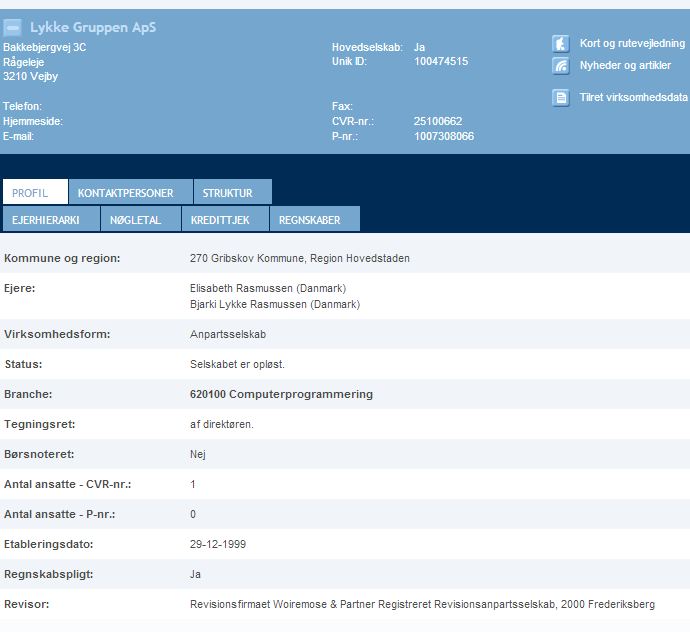Click the Revisionsfirmaet Woiremose & Partner auditor text
690x632 pixels.
click(422, 604)
